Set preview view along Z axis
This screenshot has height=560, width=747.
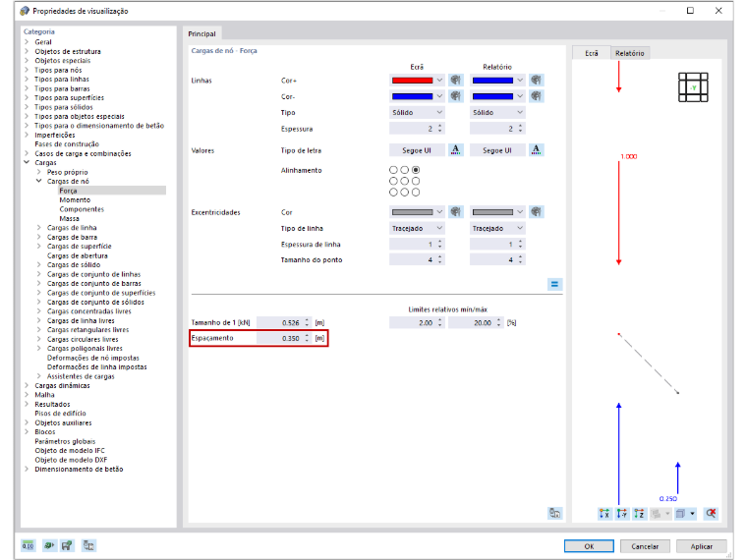point(639,513)
